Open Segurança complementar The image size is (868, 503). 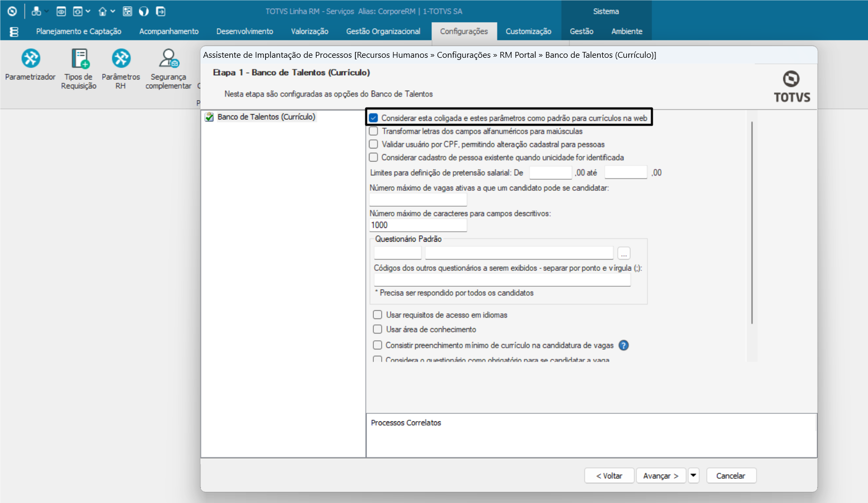pos(169,69)
